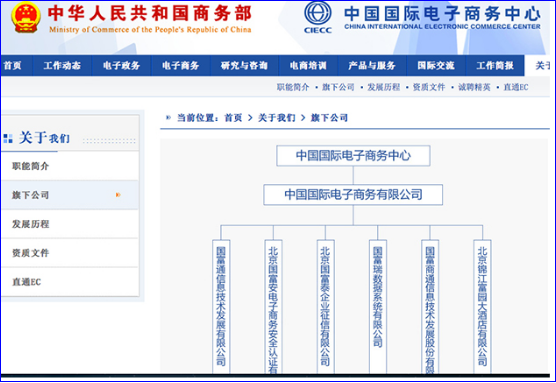Click the 关于我们 sidebar heading
Viewport: 556px width, 383px height.
point(44,138)
